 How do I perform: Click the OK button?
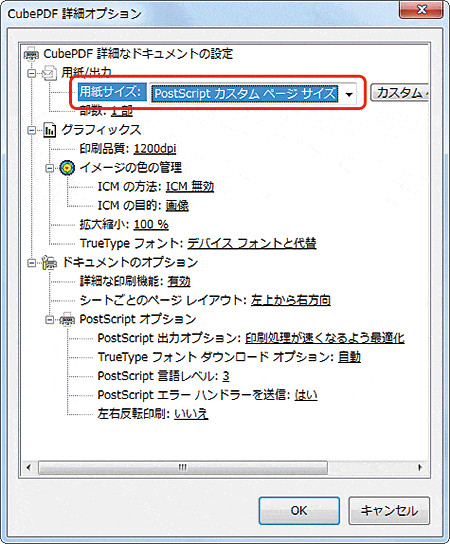click(299, 510)
